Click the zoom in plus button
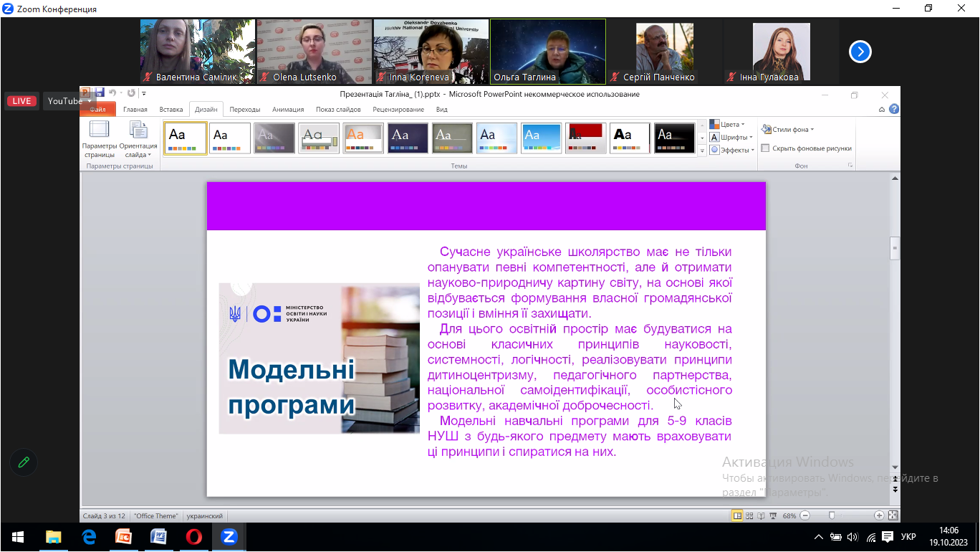This screenshot has height=552, width=980. [x=879, y=515]
